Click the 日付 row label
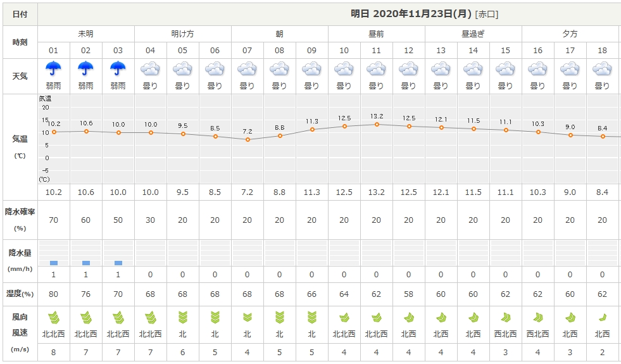This screenshot has width=621, height=364. click(20, 15)
